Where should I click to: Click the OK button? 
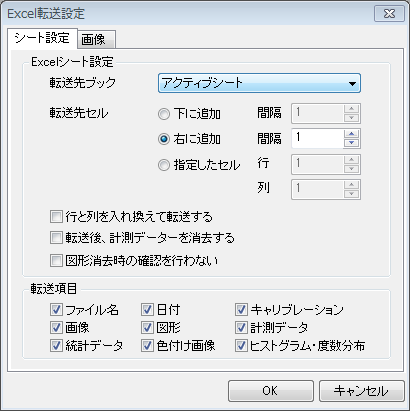(271, 391)
